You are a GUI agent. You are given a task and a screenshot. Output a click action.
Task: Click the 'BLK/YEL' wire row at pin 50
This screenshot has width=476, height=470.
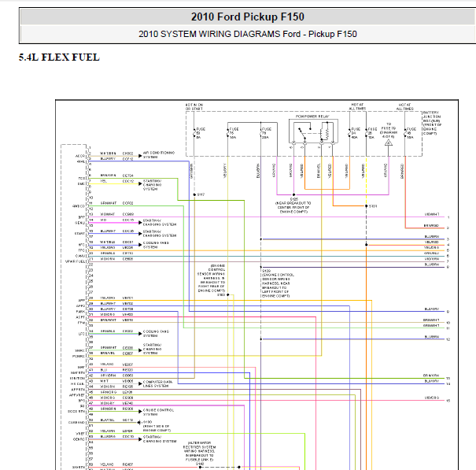115,420
